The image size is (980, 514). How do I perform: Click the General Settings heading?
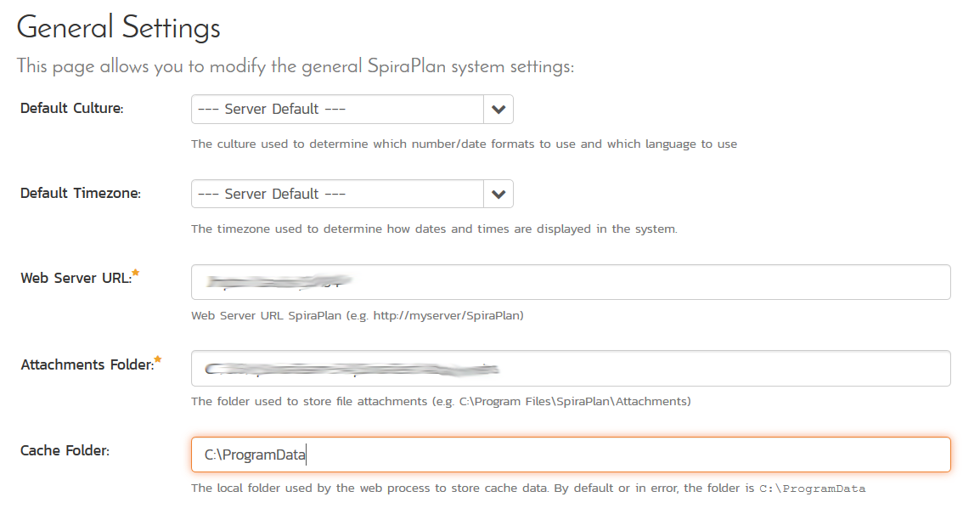(119, 27)
